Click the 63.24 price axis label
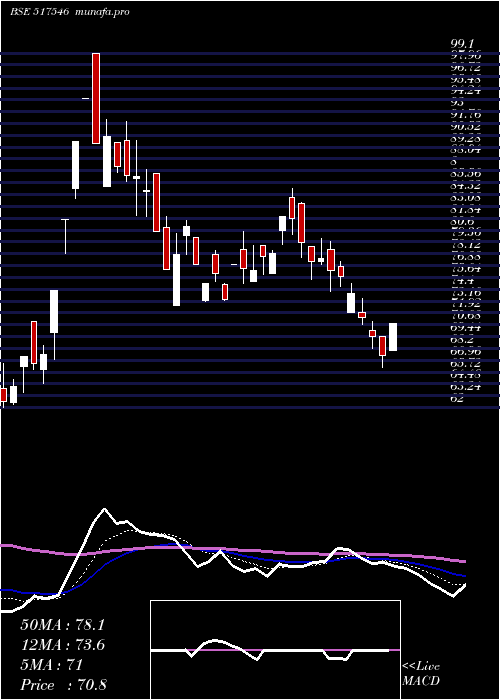500x700 pixels. point(465,387)
